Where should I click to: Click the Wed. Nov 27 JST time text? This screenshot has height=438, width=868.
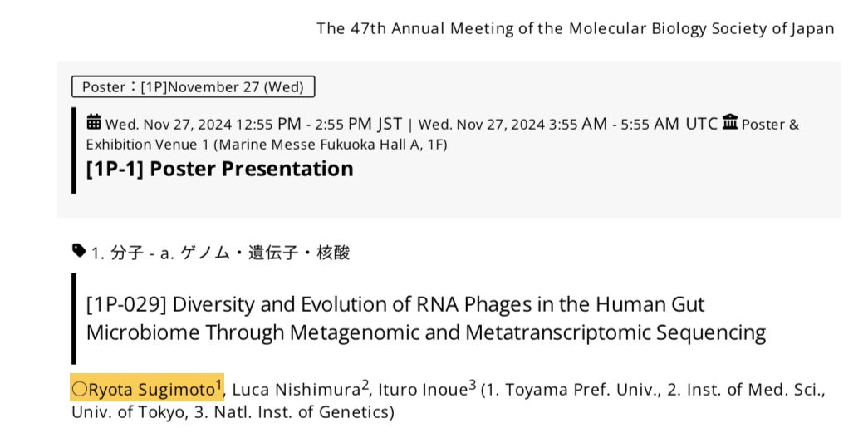253,124
